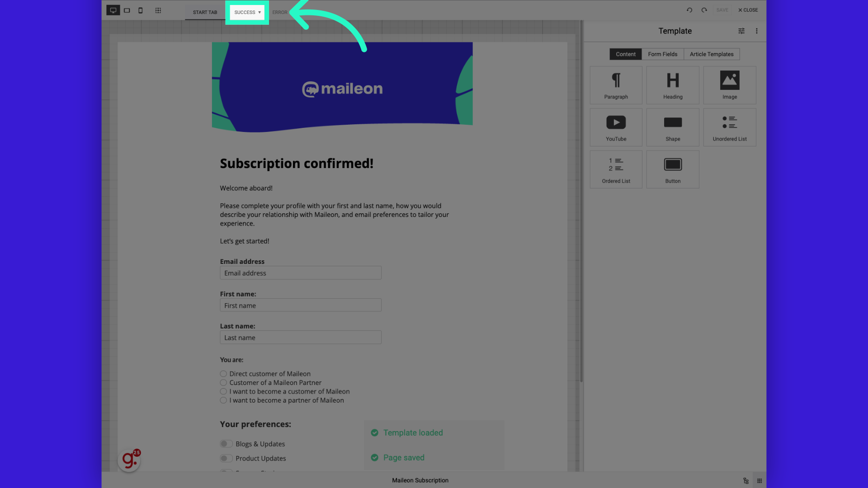This screenshot has height=488, width=868.
Task: Enable Blogs & Updates preference checkbox
Action: [x=226, y=443]
